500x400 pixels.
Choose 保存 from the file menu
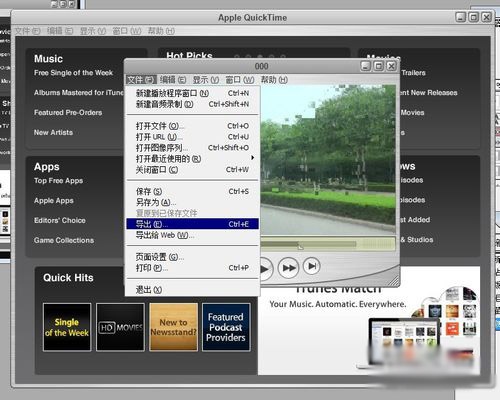pyautogui.click(x=192, y=191)
